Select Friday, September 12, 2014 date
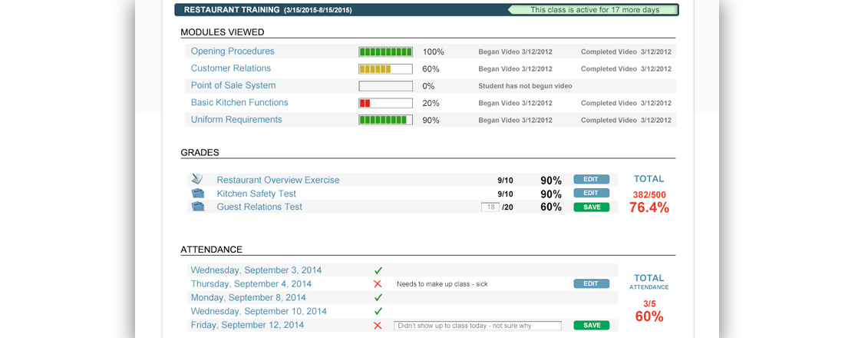The width and height of the screenshot is (868, 338). point(247,325)
